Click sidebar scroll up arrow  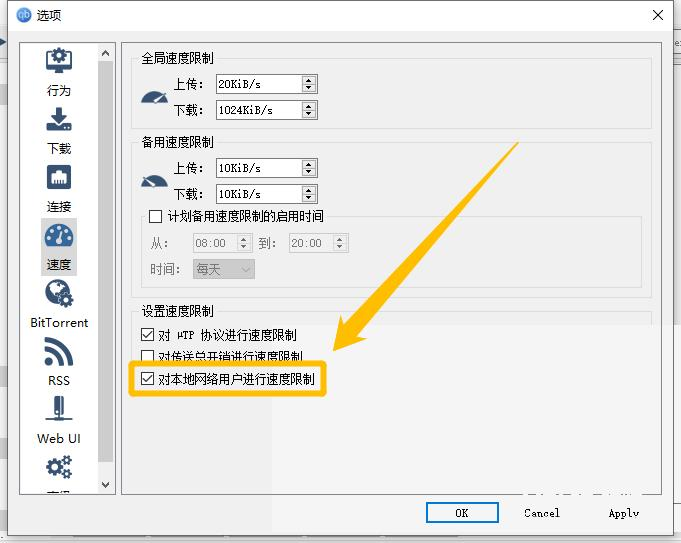tap(106, 53)
